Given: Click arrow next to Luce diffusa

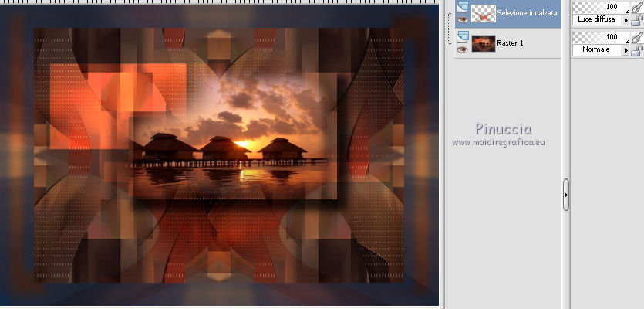Looking at the screenshot, I should (625, 20).
